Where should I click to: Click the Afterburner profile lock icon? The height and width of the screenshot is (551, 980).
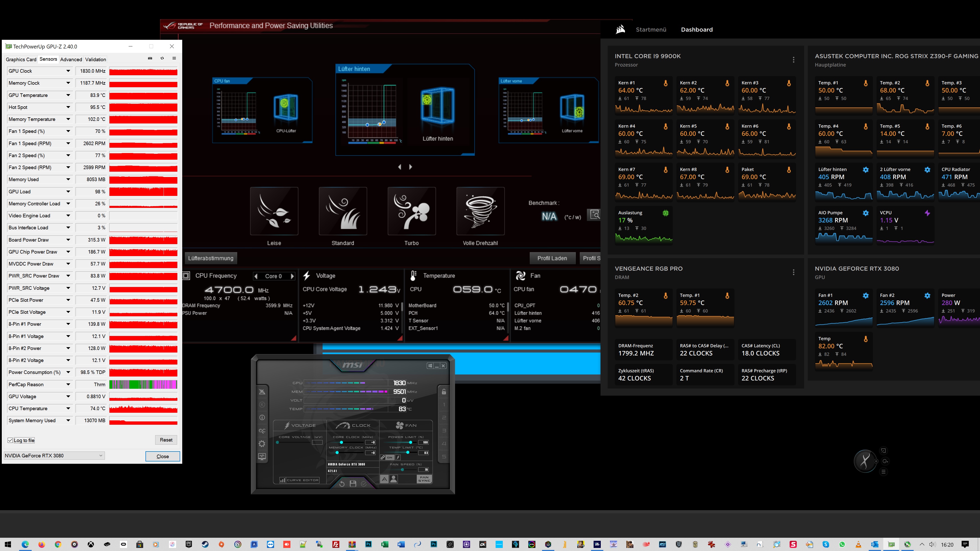pos(444,392)
